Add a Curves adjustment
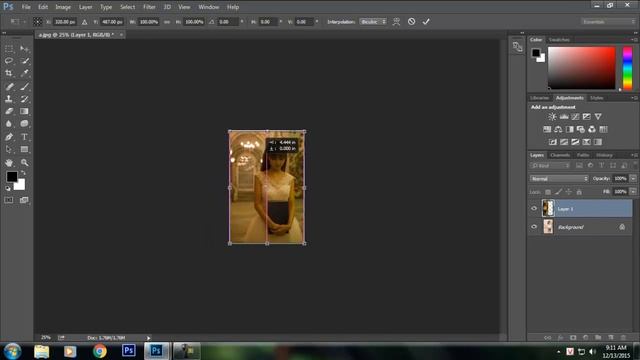The height and width of the screenshot is (360, 640). pyautogui.click(x=575, y=117)
